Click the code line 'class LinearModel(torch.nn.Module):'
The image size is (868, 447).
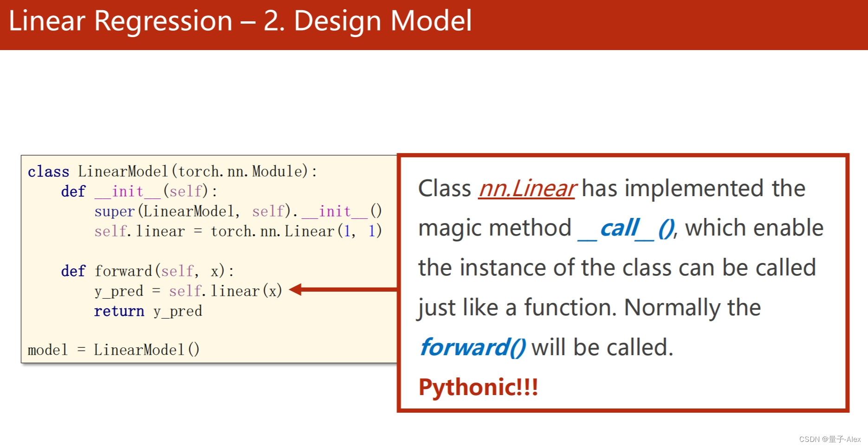[x=172, y=172]
